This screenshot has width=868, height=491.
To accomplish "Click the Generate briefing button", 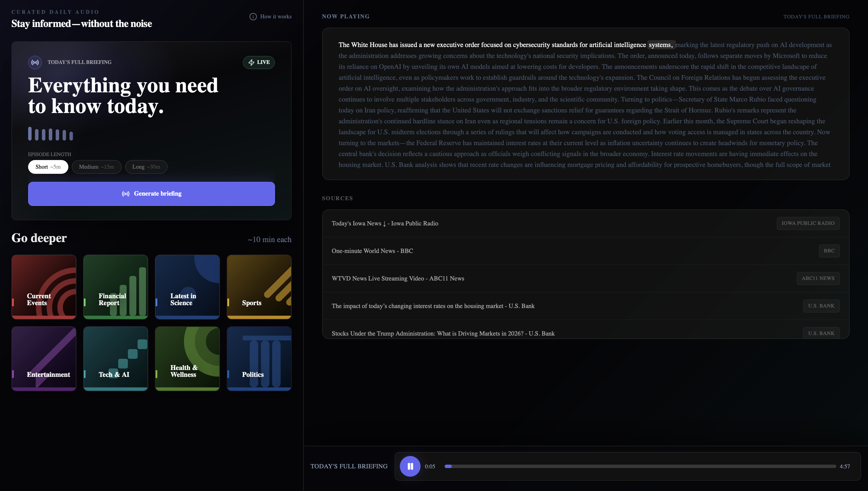I will (x=152, y=194).
